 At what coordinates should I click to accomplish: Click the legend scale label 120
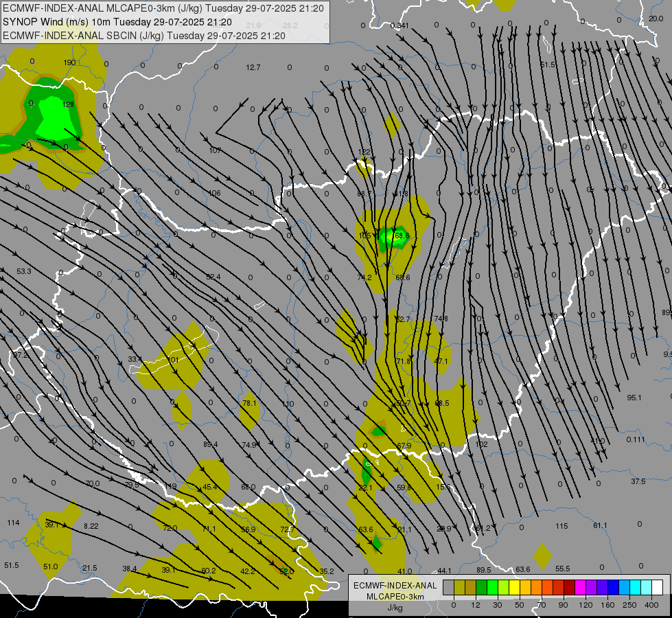pyautogui.click(x=586, y=605)
